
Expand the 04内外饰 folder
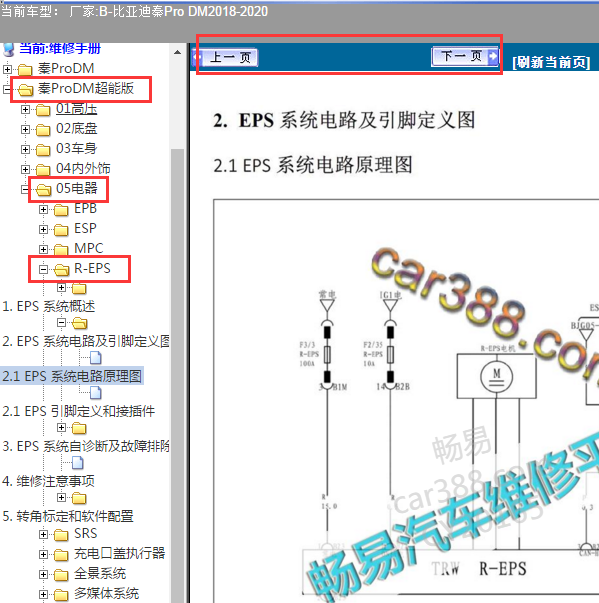pos(25,169)
